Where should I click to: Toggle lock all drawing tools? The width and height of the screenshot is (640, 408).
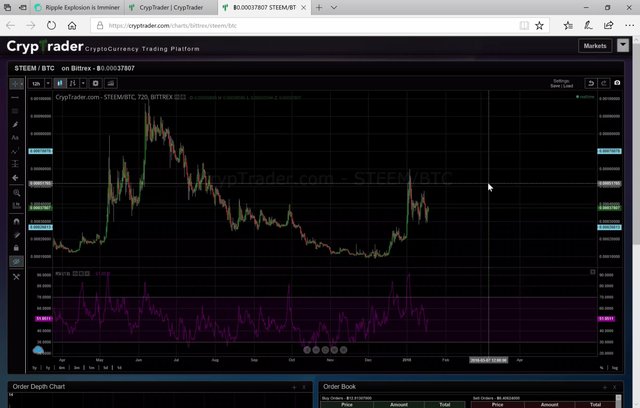[x=16, y=248]
